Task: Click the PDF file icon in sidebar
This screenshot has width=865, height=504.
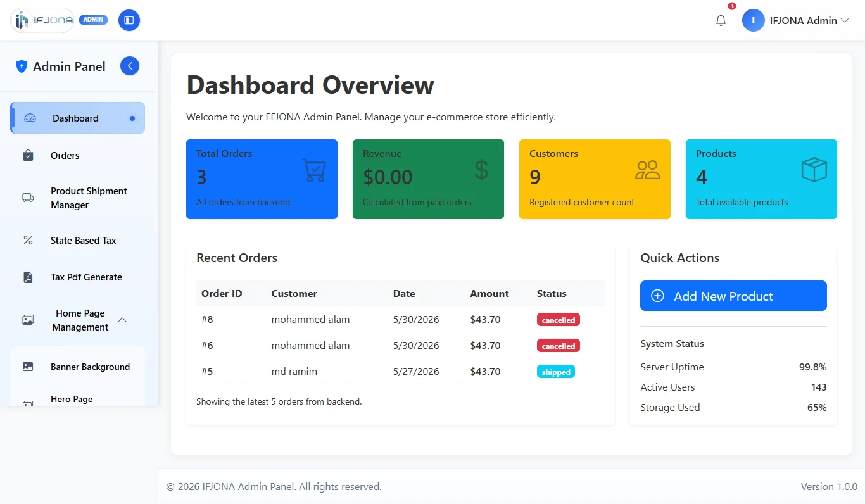Action: (x=28, y=277)
